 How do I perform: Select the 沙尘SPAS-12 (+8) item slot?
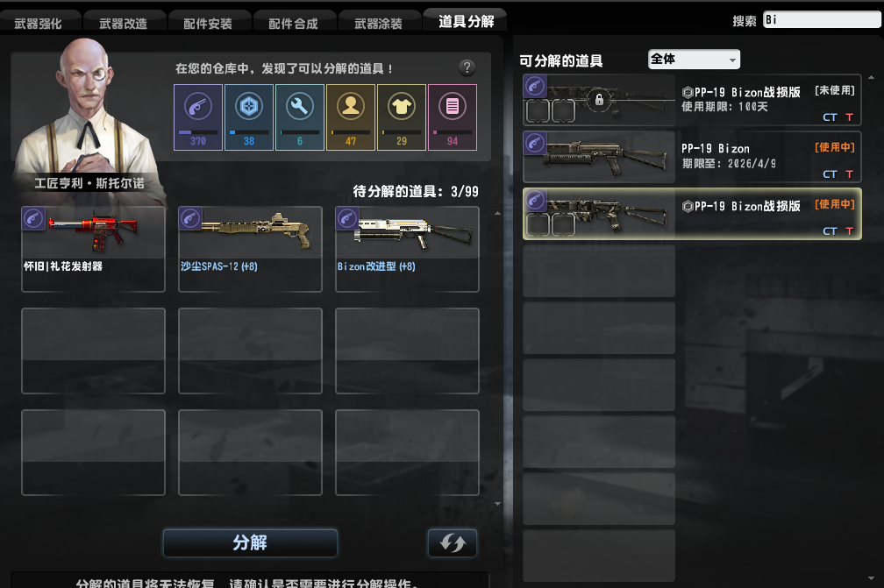[250, 249]
